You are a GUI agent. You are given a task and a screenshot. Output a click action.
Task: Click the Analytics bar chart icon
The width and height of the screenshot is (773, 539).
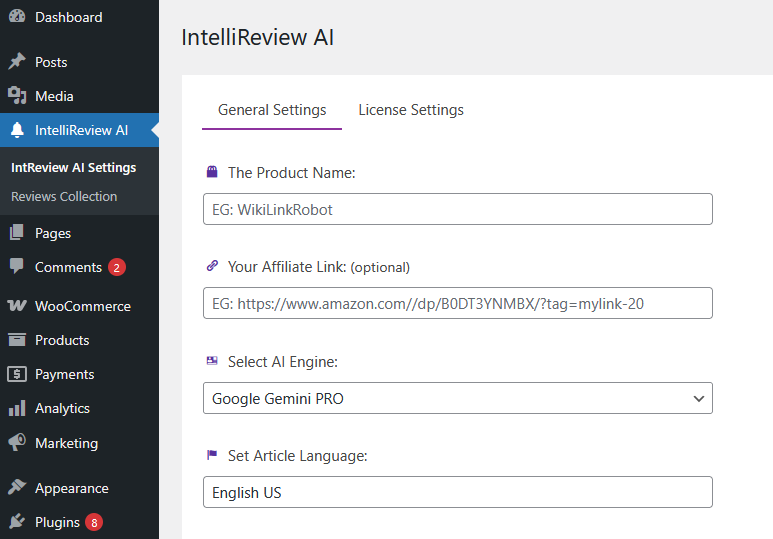coord(17,408)
